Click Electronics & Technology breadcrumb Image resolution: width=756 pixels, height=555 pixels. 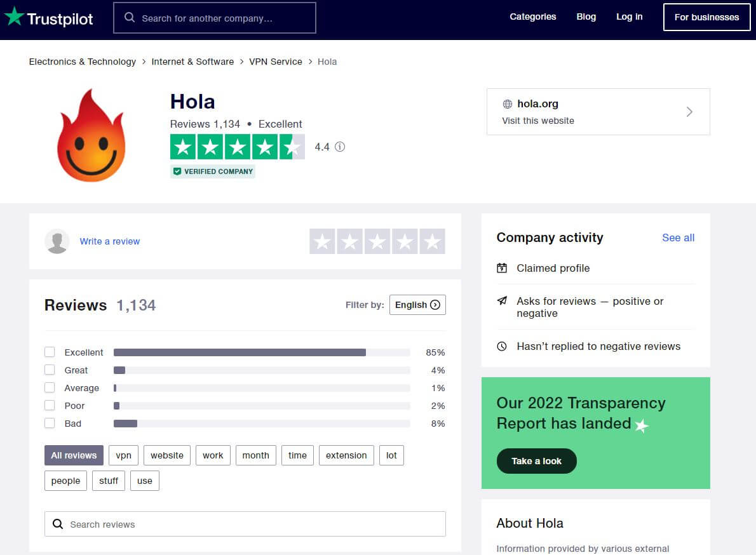[x=83, y=62]
